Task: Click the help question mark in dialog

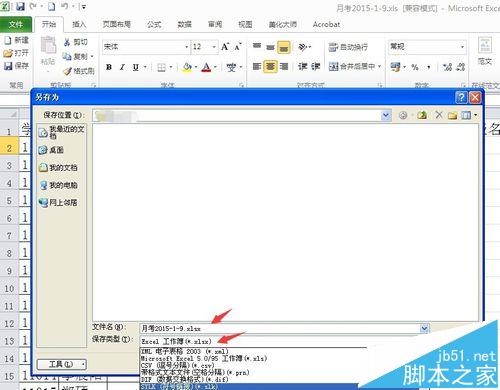Action: click(x=461, y=97)
